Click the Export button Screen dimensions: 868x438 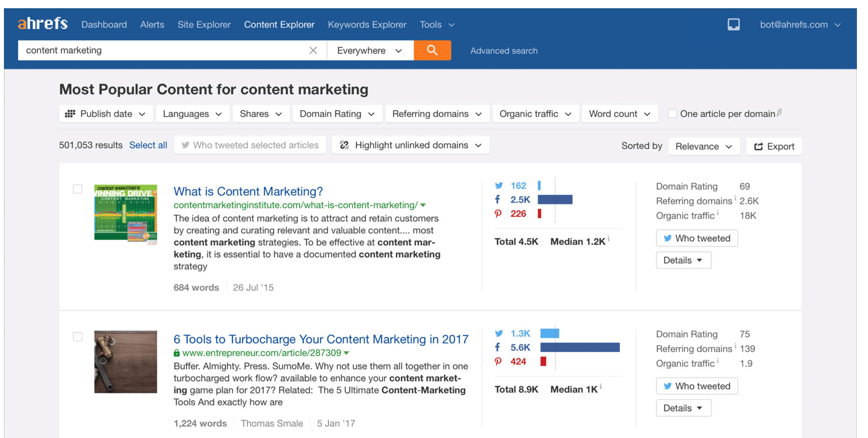tap(774, 146)
